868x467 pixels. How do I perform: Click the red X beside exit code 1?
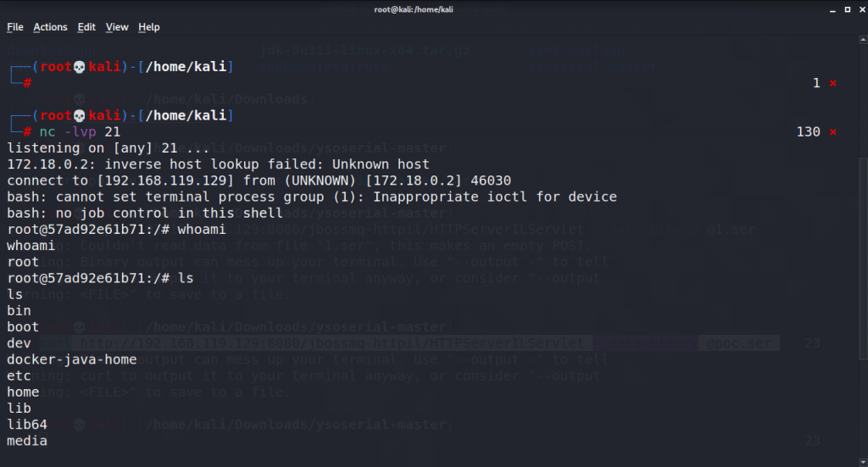832,83
